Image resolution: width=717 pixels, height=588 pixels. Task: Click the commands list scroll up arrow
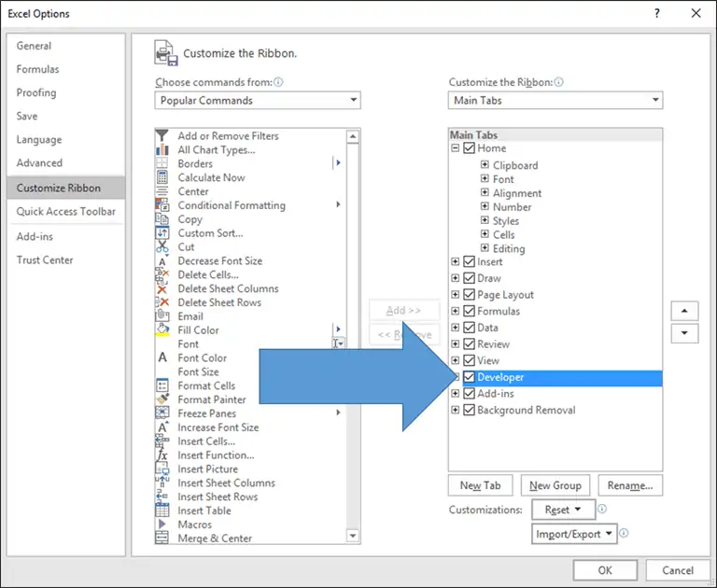(353, 136)
